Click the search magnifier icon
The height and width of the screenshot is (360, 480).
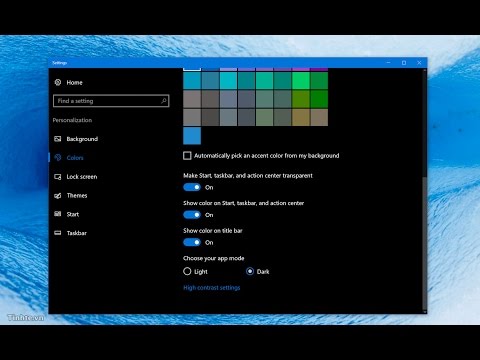(x=164, y=101)
